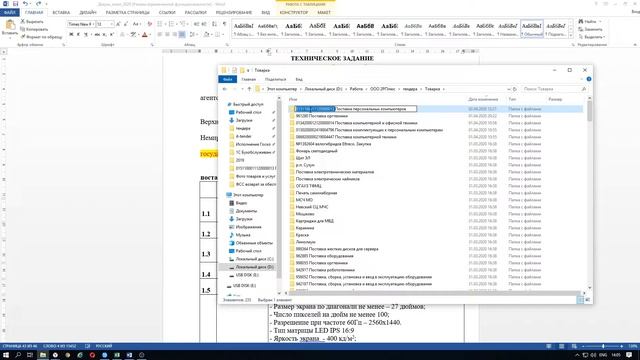Click the Undo arrow in Word quick access

(25, 4)
